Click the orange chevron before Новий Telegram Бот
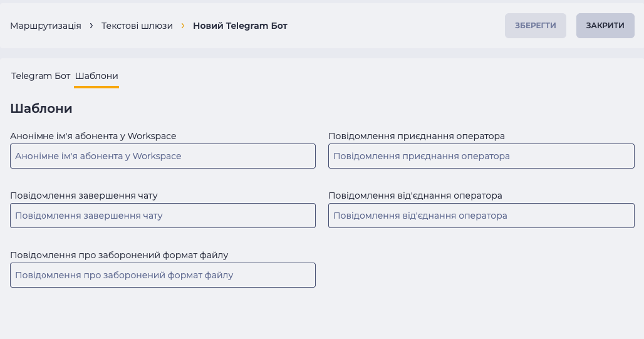 183,26
